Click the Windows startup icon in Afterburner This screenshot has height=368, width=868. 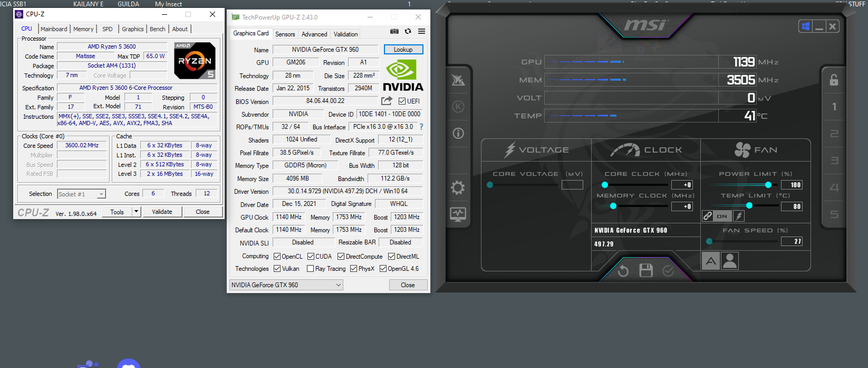(x=805, y=26)
